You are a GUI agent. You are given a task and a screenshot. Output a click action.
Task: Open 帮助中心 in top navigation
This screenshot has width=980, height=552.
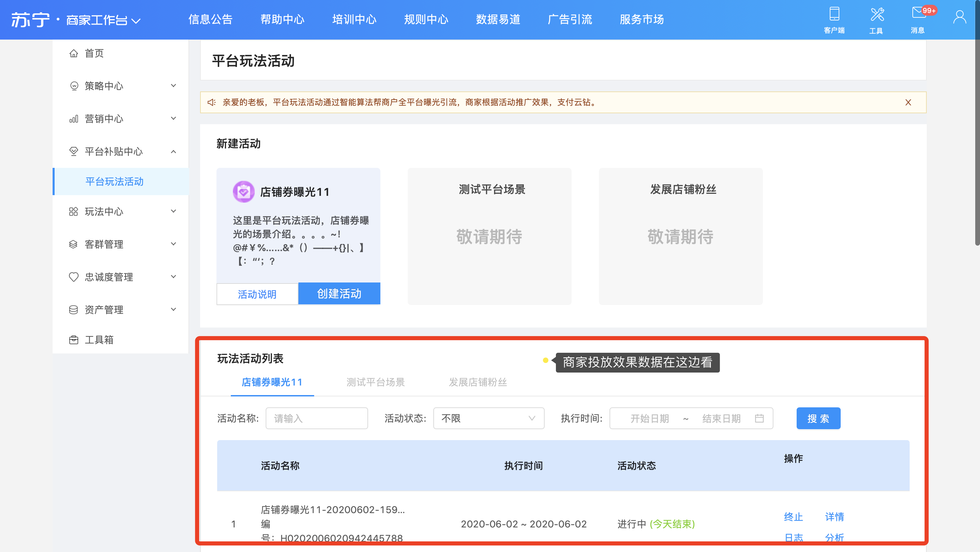point(282,19)
